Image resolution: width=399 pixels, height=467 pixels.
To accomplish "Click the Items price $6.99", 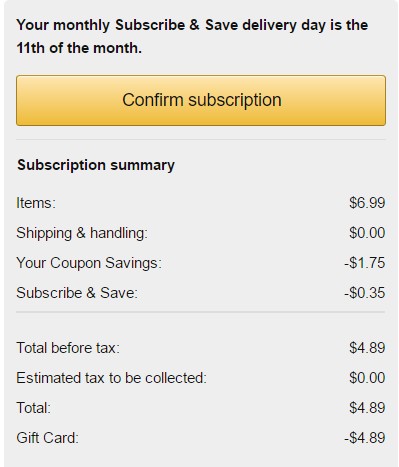I will coord(367,203).
